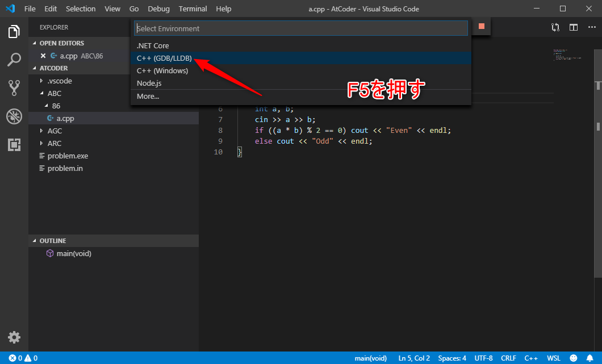The height and width of the screenshot is (364, 602).
Task: Collapse the 86 folder
Action: [46, 106]
